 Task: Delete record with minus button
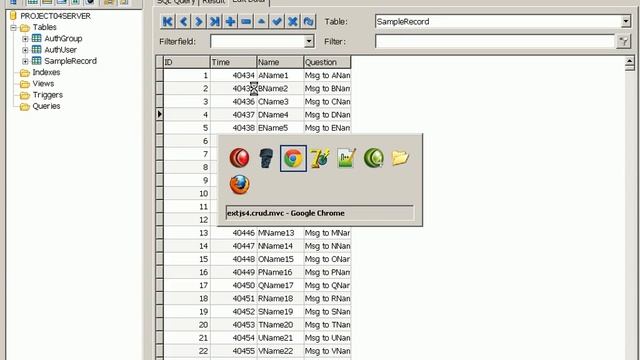(246, 21)
